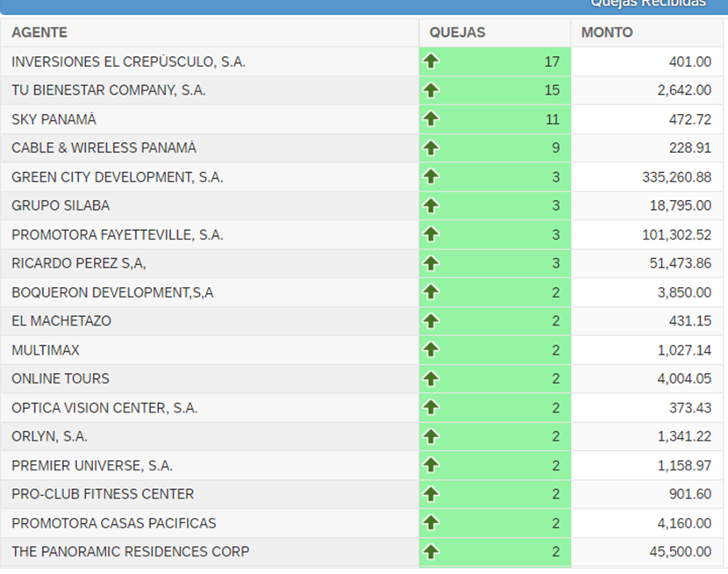Click the arrow icon for CABLE & WIRELESS PANAMÁ

point(432,147)
